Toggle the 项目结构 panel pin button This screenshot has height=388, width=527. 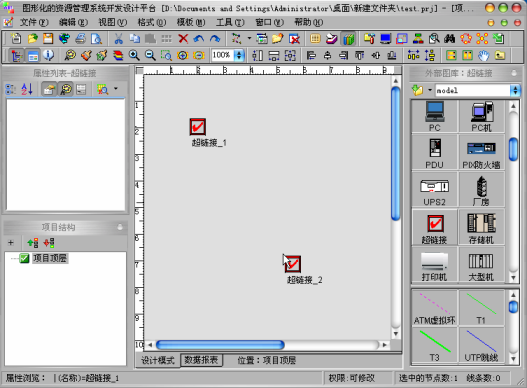[x=120, y=227]
